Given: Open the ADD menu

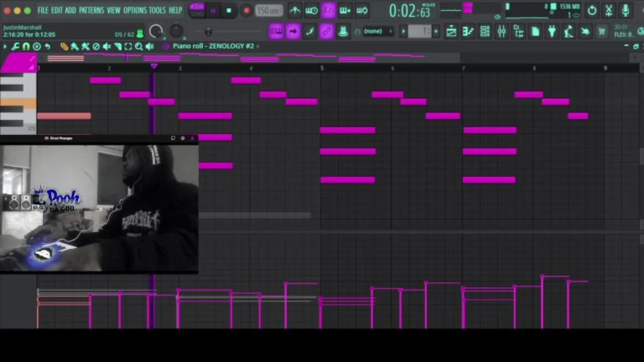Looking at the screenshot, I should (70, 10).
